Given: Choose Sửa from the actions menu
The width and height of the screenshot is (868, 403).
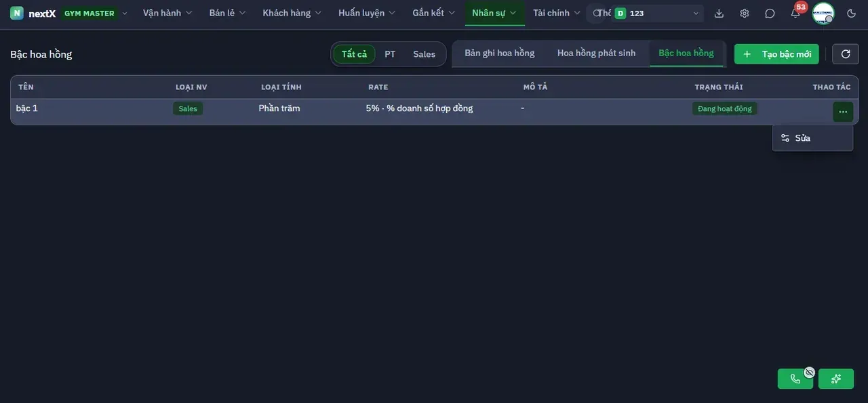Looking at the screenshot, I should 812,138.
